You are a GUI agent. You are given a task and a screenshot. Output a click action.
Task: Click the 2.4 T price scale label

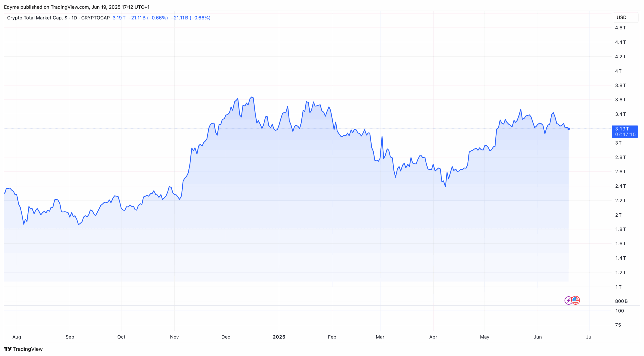[620, 186]
